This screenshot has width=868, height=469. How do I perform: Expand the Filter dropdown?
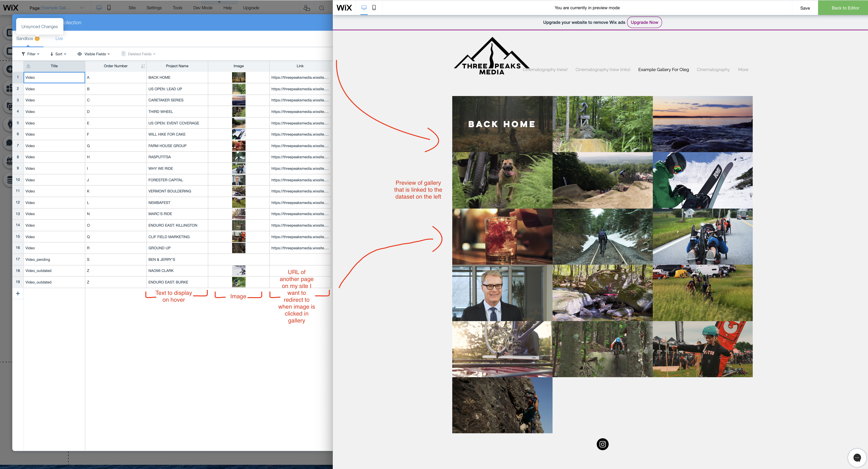click(x=30, y=54)
